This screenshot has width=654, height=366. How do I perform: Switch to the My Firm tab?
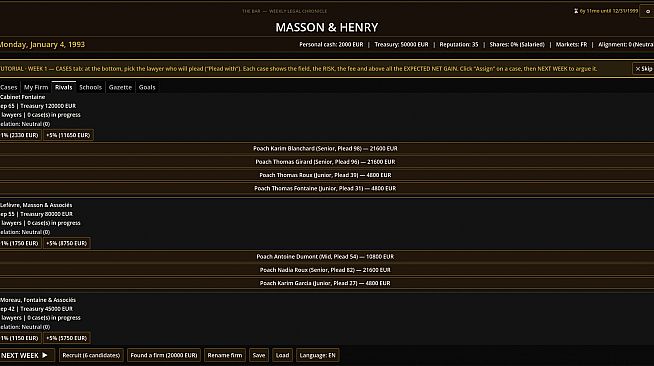click(36, 87)
